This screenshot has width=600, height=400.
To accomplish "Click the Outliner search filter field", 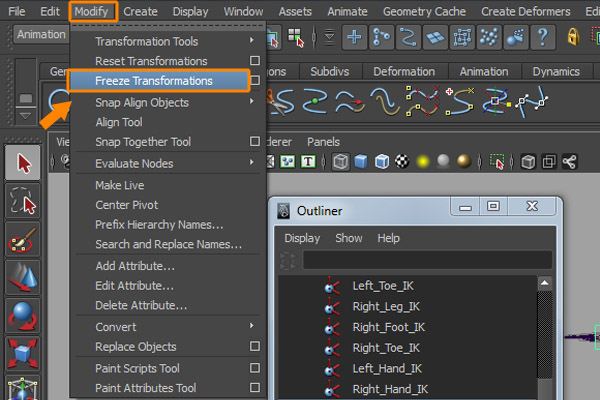I will pos(427,260).
